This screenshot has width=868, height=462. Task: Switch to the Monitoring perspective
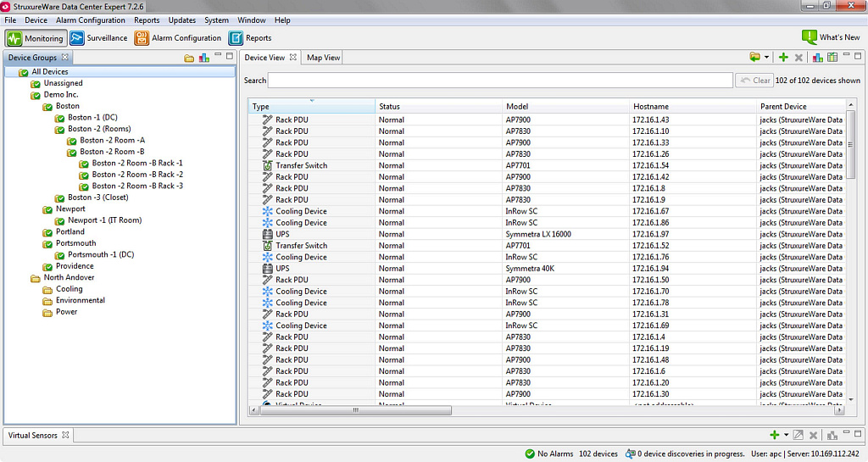pos(36,38)
